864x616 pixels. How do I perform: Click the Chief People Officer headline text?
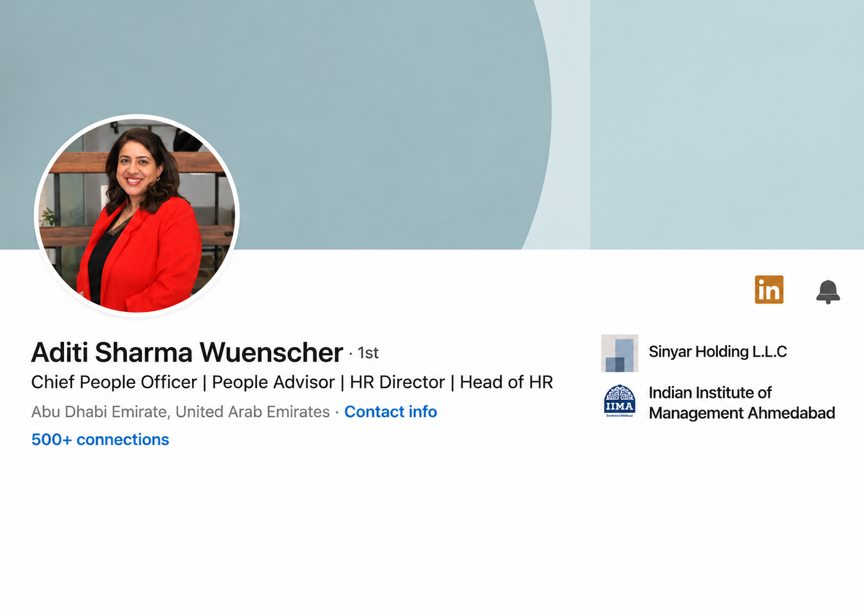tap(292, 382)
